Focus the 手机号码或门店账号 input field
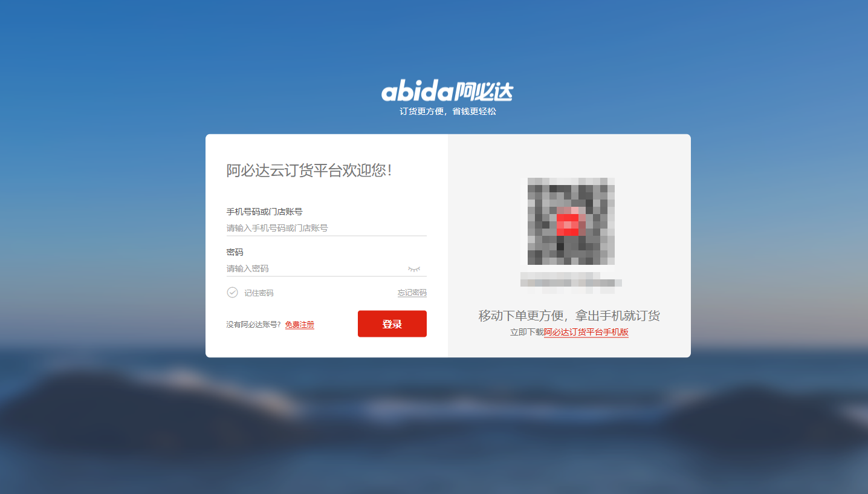This screenshot has width=868, height=494. (x=326, y=228)
